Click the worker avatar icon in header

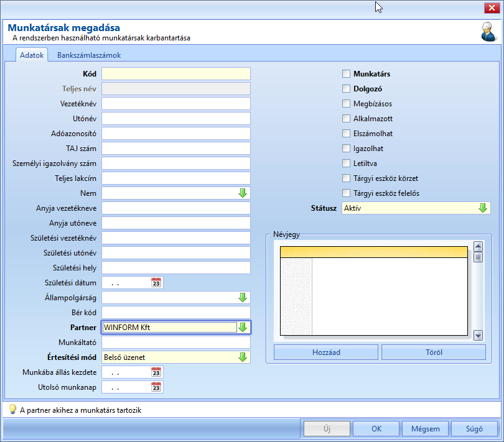point(488,32)
